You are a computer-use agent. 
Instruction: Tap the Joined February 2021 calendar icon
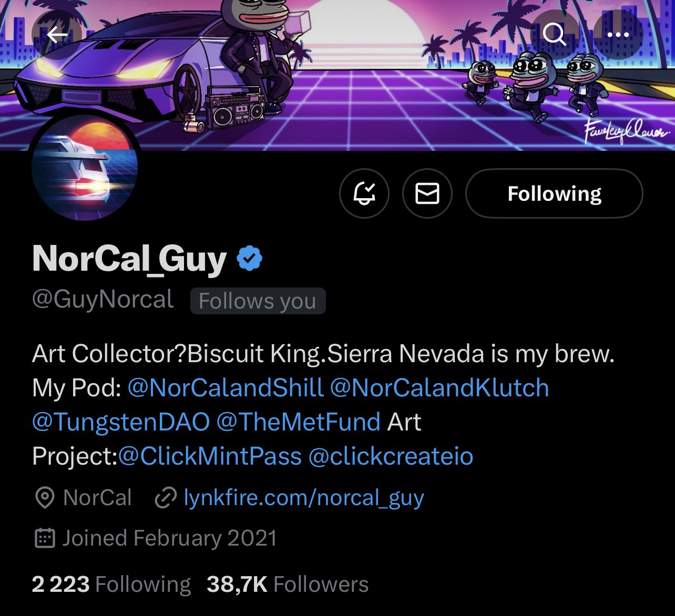45,538
